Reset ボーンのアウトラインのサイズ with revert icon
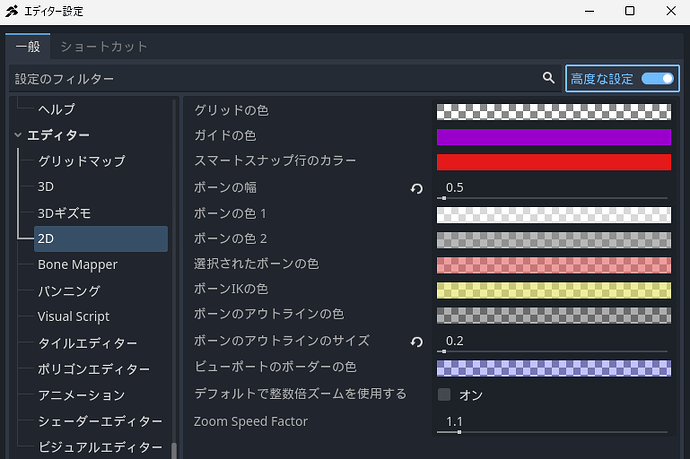 (416, 342)
